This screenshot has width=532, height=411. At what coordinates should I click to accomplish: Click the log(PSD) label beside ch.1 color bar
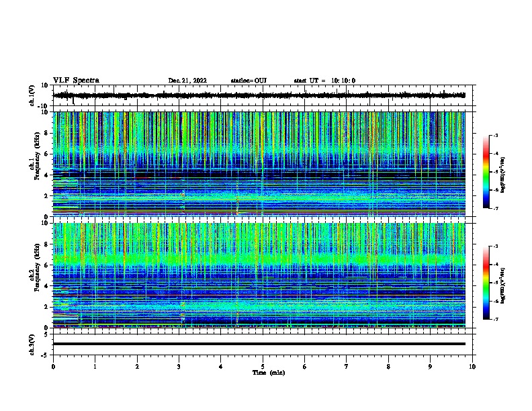click(503, 175)
